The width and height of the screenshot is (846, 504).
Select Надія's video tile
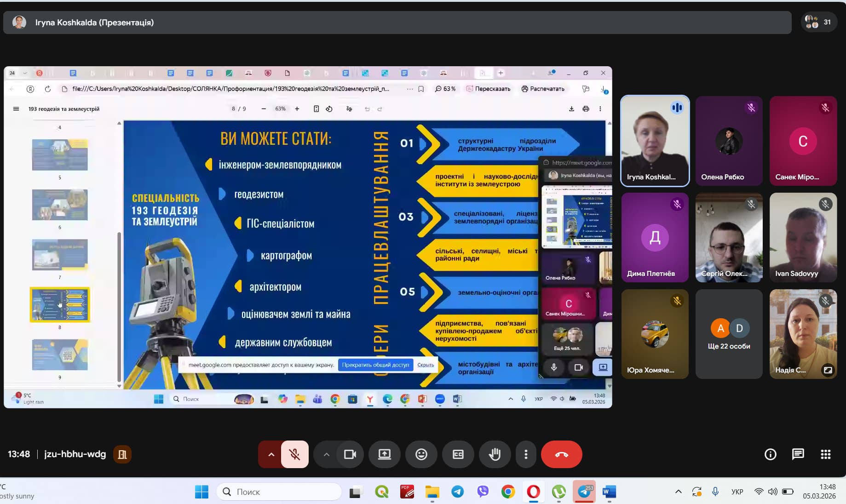tap(803, 334)
